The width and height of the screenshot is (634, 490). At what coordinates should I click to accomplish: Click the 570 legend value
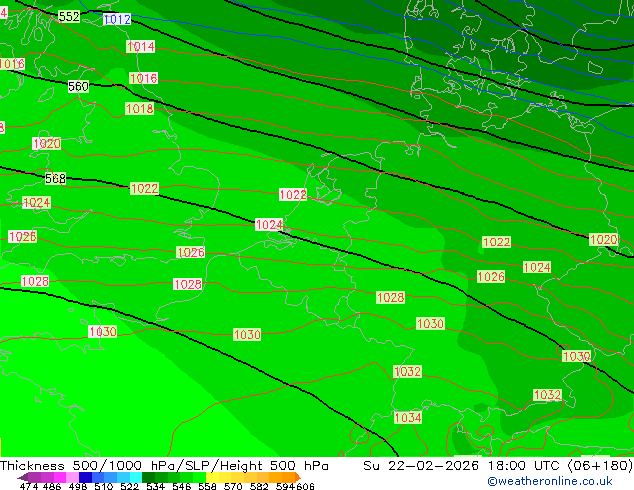[233, 486]
